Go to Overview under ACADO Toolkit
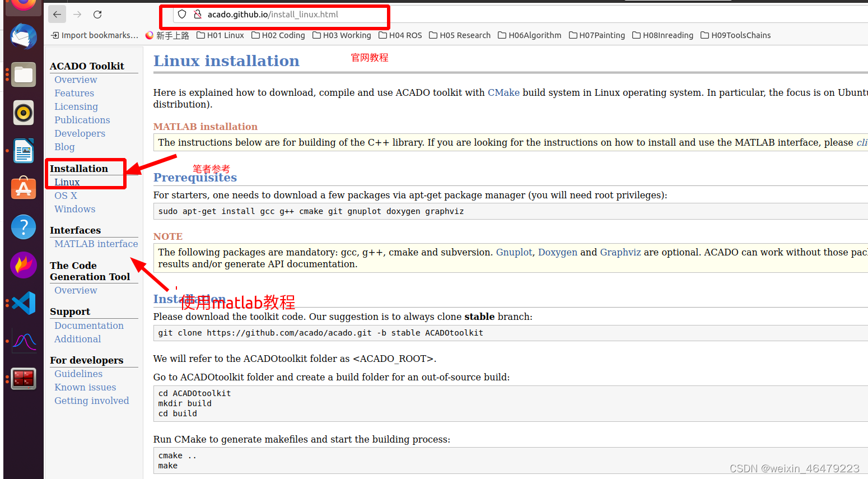 (76, 80)
